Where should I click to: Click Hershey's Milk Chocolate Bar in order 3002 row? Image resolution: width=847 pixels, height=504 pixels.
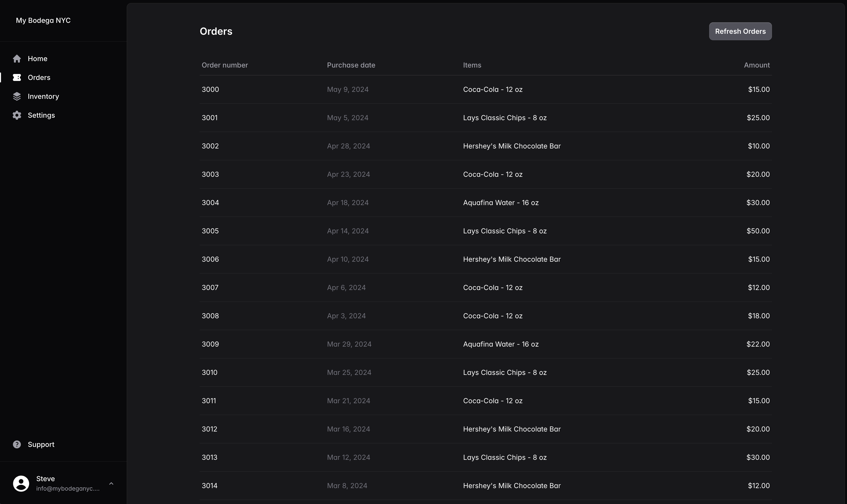[512, 146]
